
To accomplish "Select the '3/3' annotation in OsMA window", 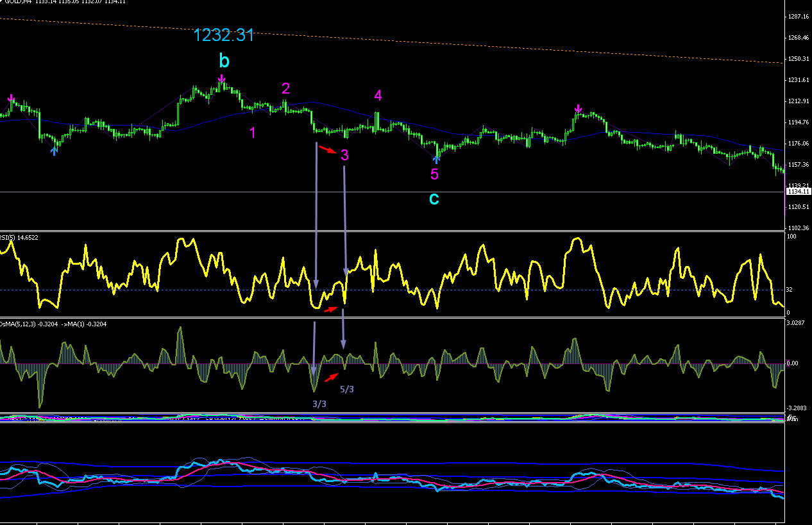I will pos(319,404).
